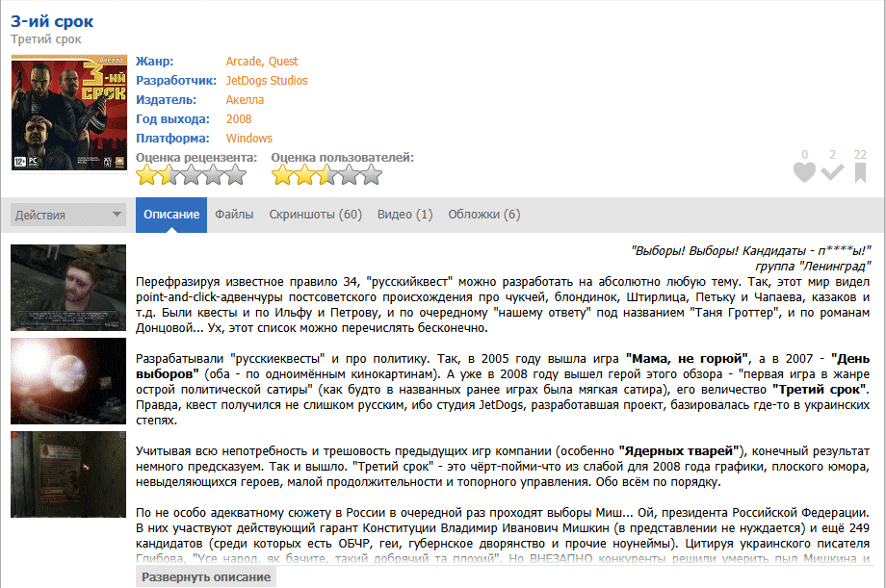Viewport: 886px width, 588px height.
Task: Open the Скриншоты (60) tab
Action: pyautogui.click(x=315, y=215)
